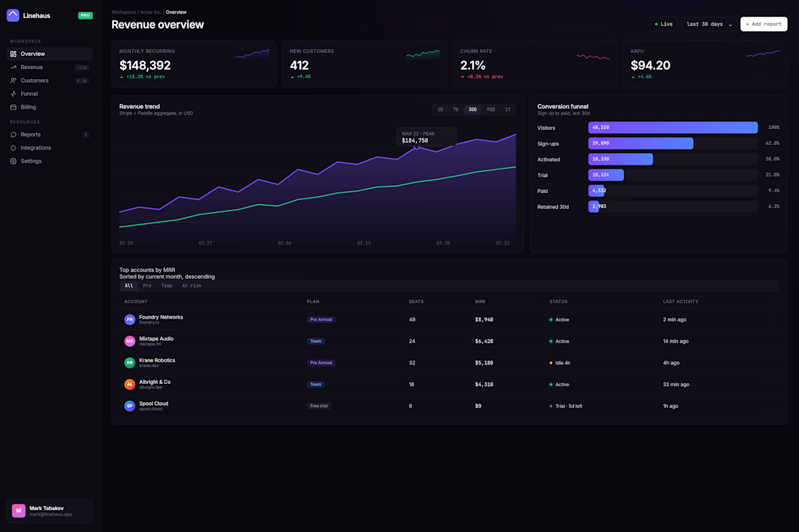Open the Reports sidebar menu item
Viewport: 799px width, 532px height.
tap(50, 134)
